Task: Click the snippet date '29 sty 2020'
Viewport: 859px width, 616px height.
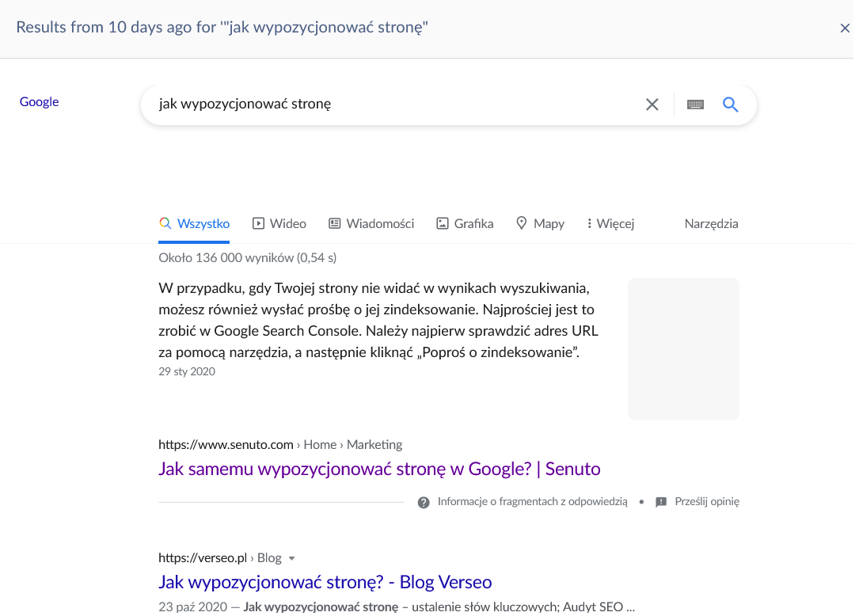Action: point(187,371)
